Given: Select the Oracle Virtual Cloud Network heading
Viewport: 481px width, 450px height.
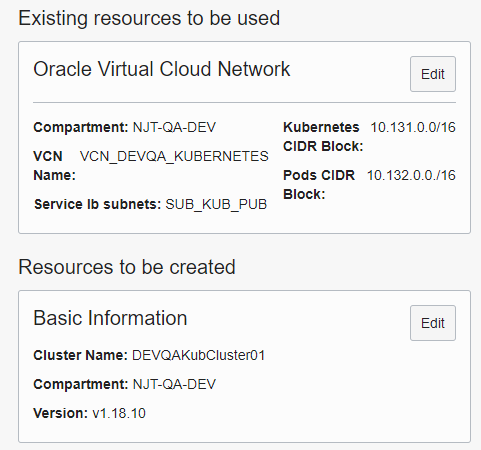Looking at the screenshot, I should pyautogui.click(x=162, y=69).
